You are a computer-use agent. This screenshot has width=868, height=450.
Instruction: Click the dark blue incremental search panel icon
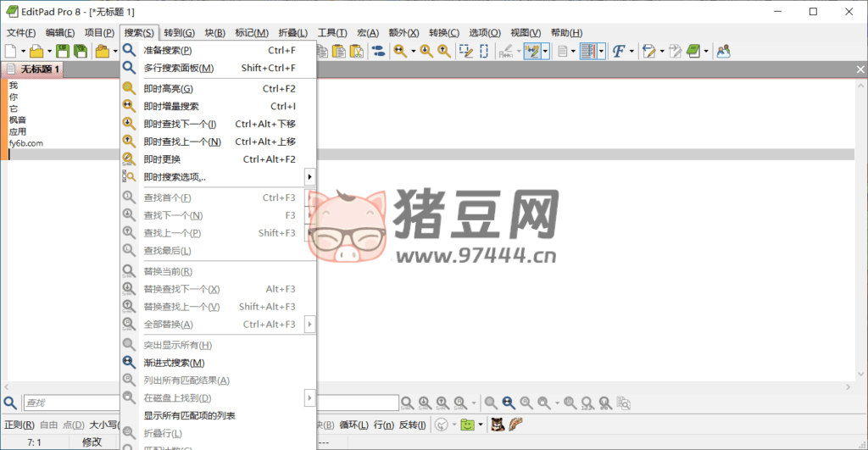[x=509, y=403]
